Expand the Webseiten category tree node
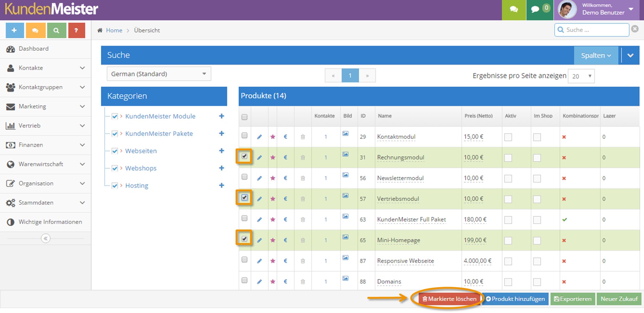Screen dimensions: 644x313 click(x=121, y=151)
